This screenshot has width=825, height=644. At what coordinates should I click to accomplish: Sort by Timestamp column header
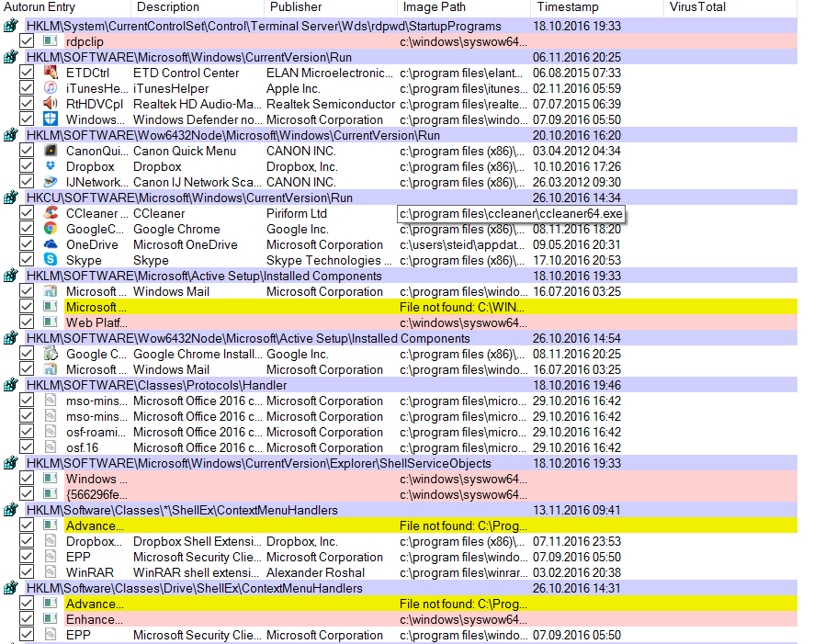(x=596, y=7)
